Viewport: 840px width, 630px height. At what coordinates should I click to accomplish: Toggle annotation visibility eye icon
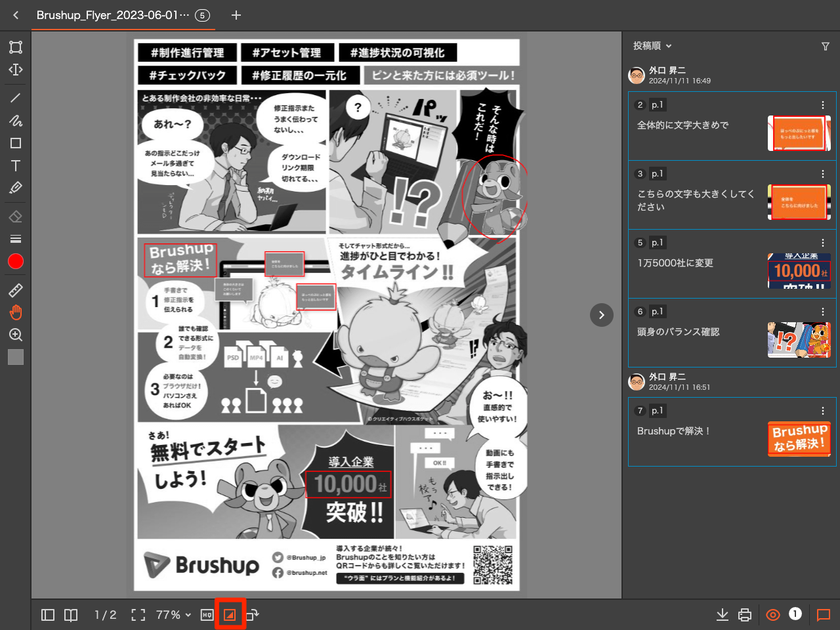pos(773,615)
